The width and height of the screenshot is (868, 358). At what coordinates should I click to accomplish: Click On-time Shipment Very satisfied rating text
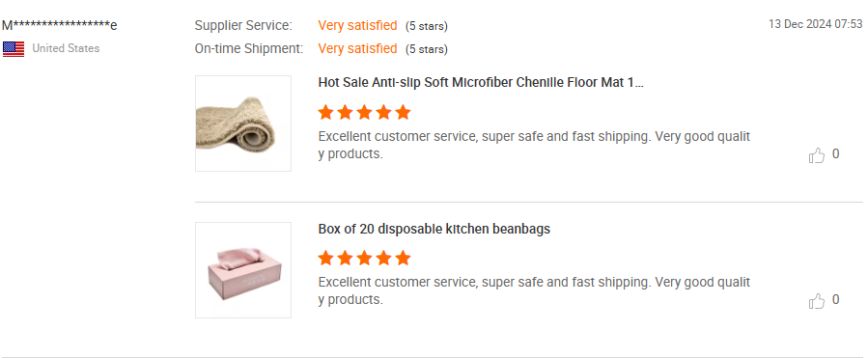pos(357,48)
